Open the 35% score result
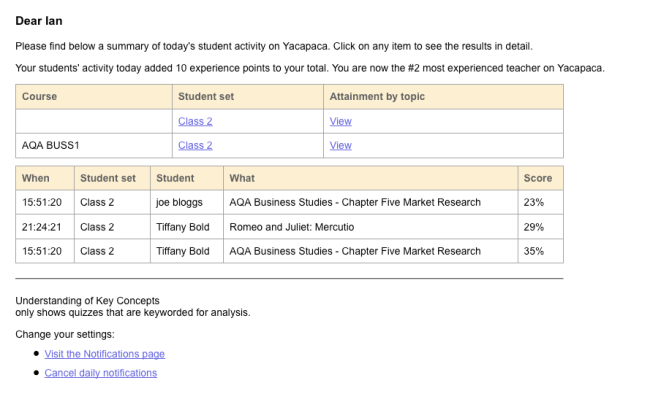This screenshot has width=650, height=410. 534,251
